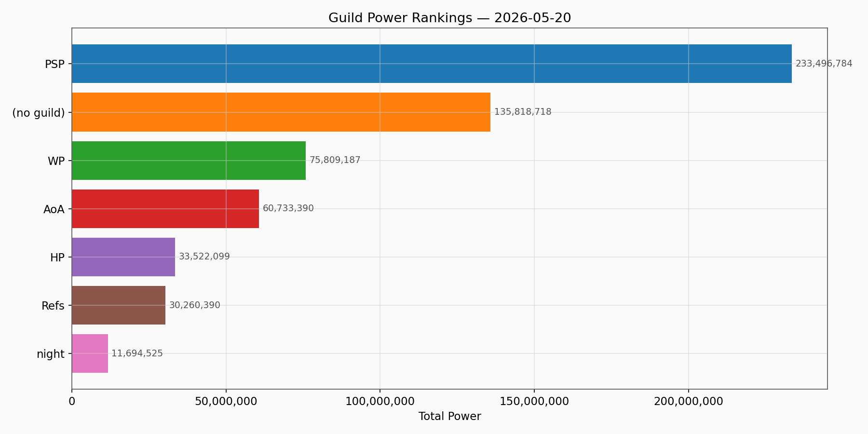This screenshot has width=868, height=434.
Task: Click the chart title Guild Power Rankings
Action: (449, 18)
